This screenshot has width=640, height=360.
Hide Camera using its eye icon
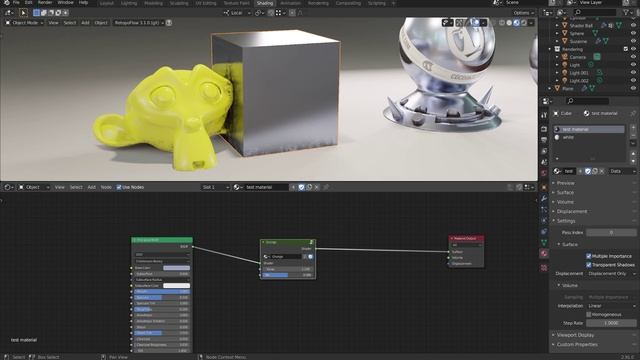[x=633, y=57]
